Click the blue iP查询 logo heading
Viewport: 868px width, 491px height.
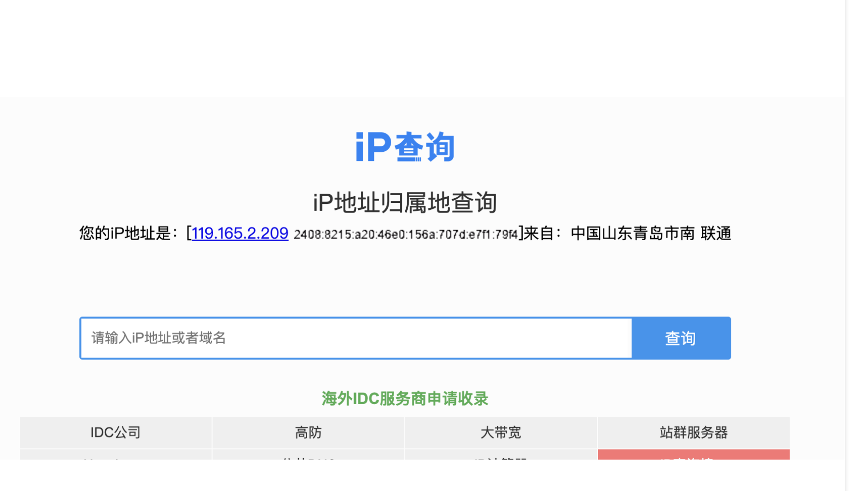click(x=405, y=146)
